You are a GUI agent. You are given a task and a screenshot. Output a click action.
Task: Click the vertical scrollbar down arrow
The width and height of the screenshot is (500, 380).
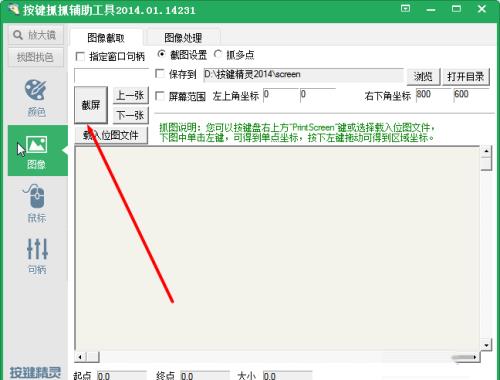click(x=486, y=345)
